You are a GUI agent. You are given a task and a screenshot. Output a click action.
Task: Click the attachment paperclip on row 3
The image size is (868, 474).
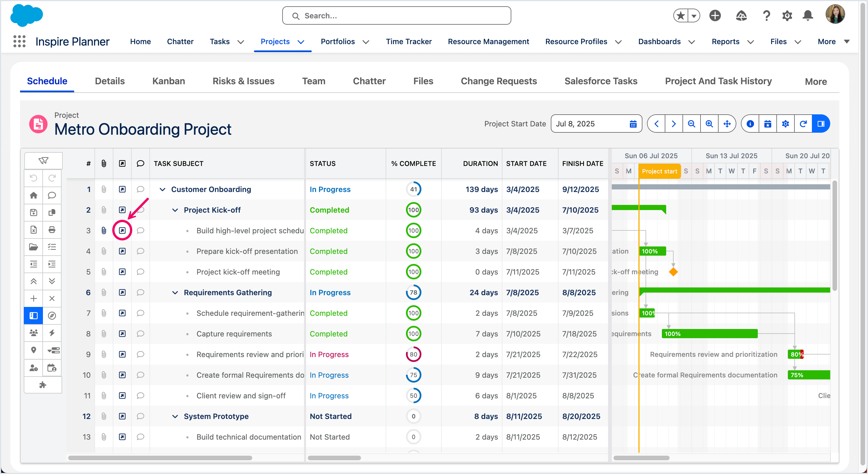[104, 230]
